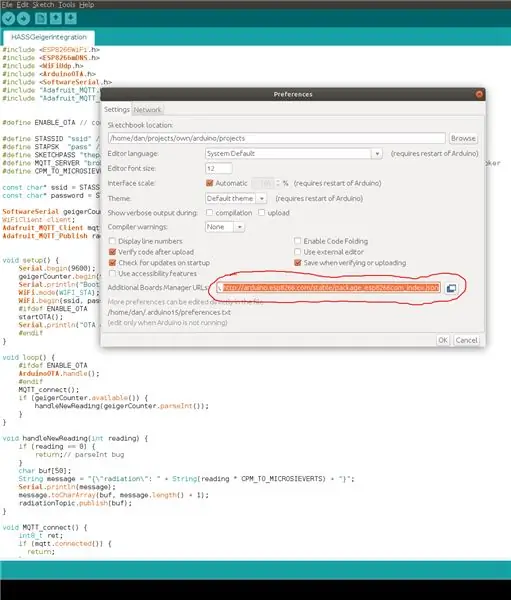Click the Browse button
This screenshot has width=511, height=600.
click(463, 138)
